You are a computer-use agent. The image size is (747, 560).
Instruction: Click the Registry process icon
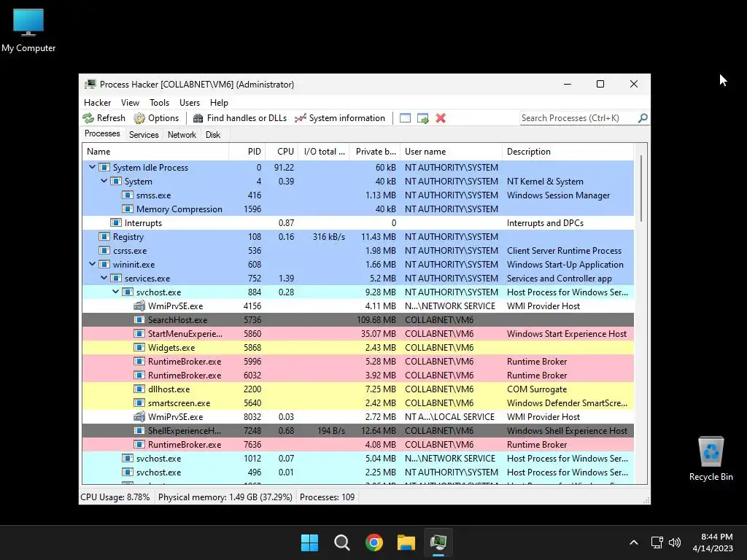pos(104,237)
